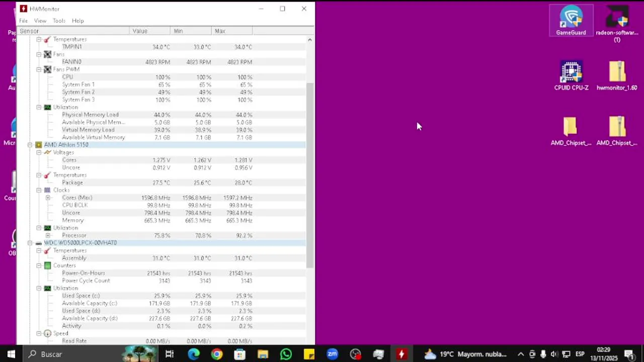
Task: Click the CPU icon beside AMD Athlon 5150
Action: (39, 145)
